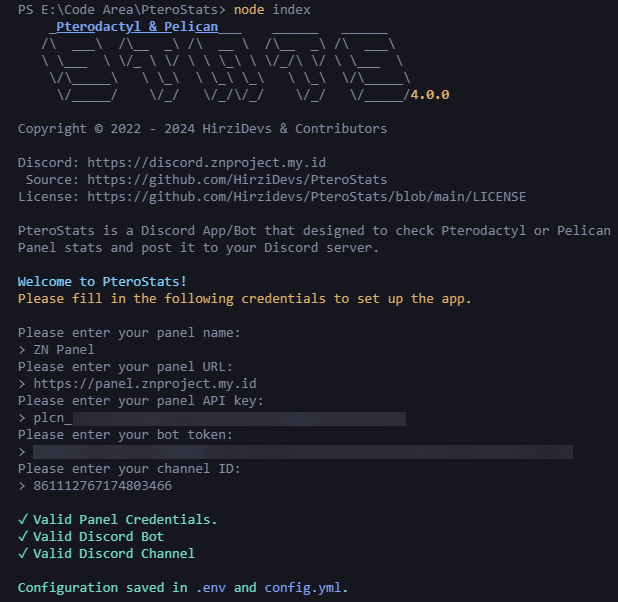
Task: Click the redacted panel API key field
Action: point(240,418)
